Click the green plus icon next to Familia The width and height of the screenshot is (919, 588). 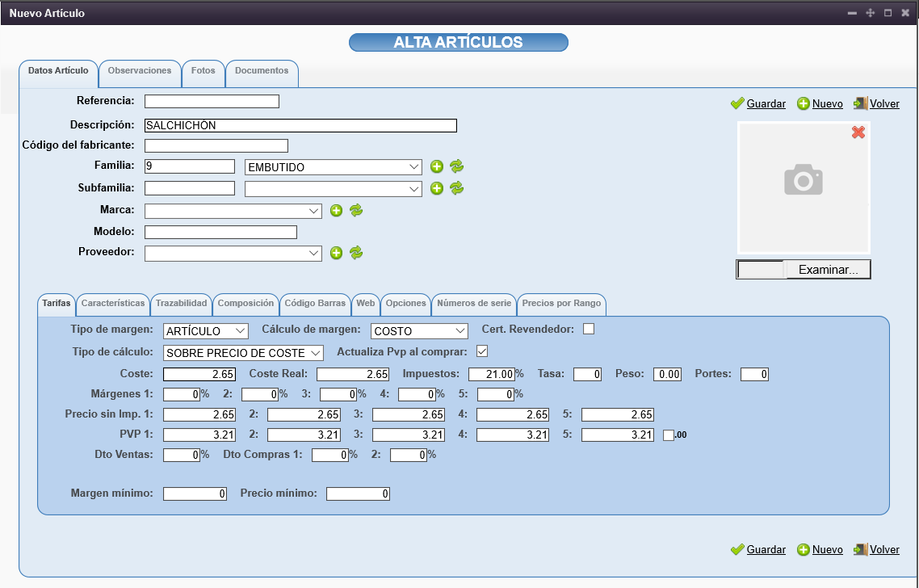point(437,166)
